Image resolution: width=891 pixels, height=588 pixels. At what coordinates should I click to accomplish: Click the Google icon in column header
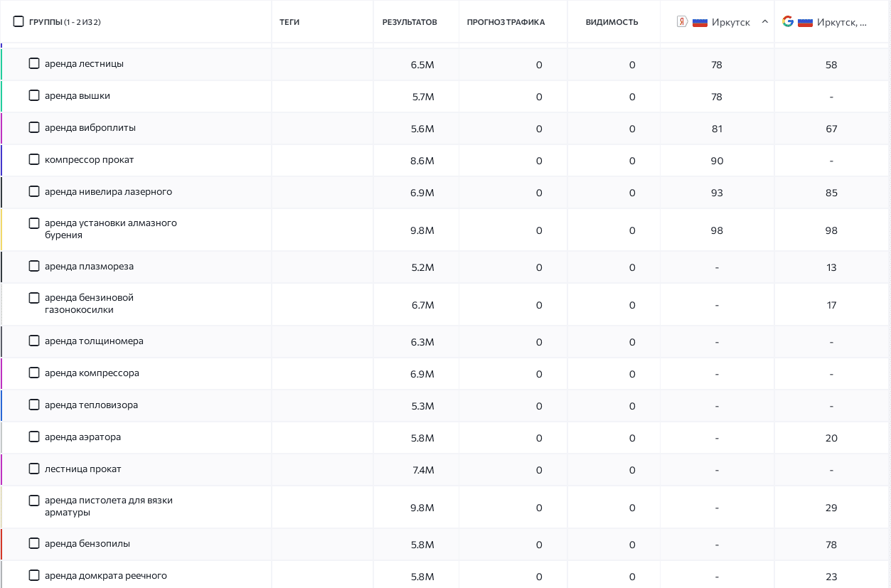click(788, 21)
